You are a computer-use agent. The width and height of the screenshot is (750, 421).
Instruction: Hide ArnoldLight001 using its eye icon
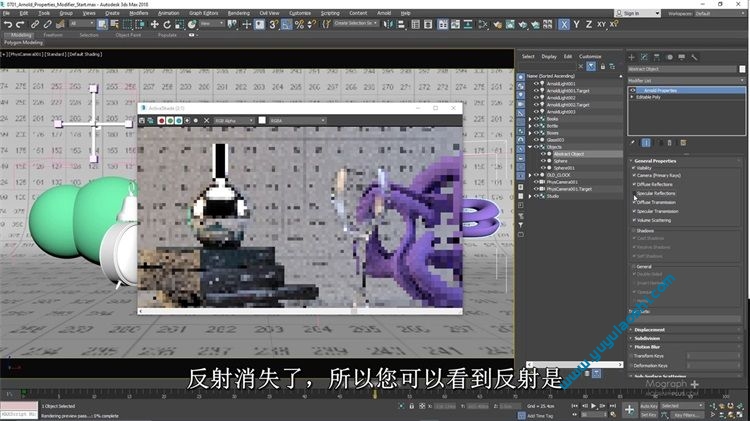[x=536, y=83]
